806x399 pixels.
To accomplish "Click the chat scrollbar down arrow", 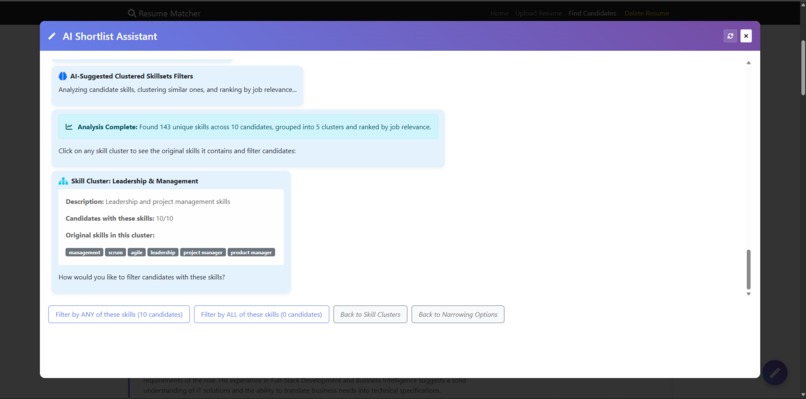I will [x=748, y=294].
